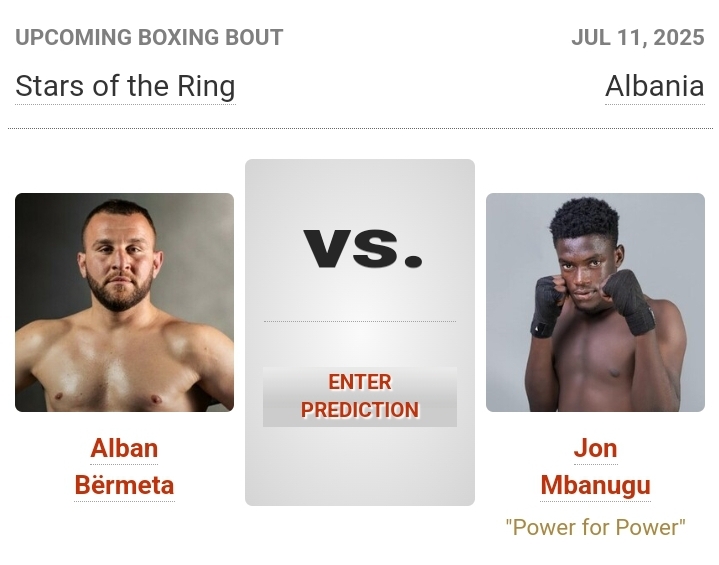Open the Albania location link
Screen dimensions: 719x565
coord(654,86)
